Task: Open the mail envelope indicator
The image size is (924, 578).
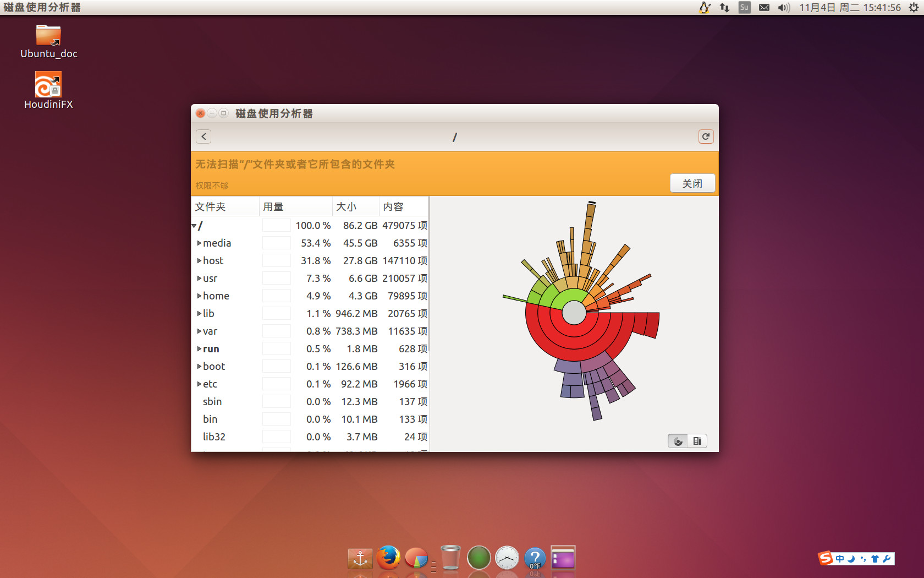Action: coord(764,7)
